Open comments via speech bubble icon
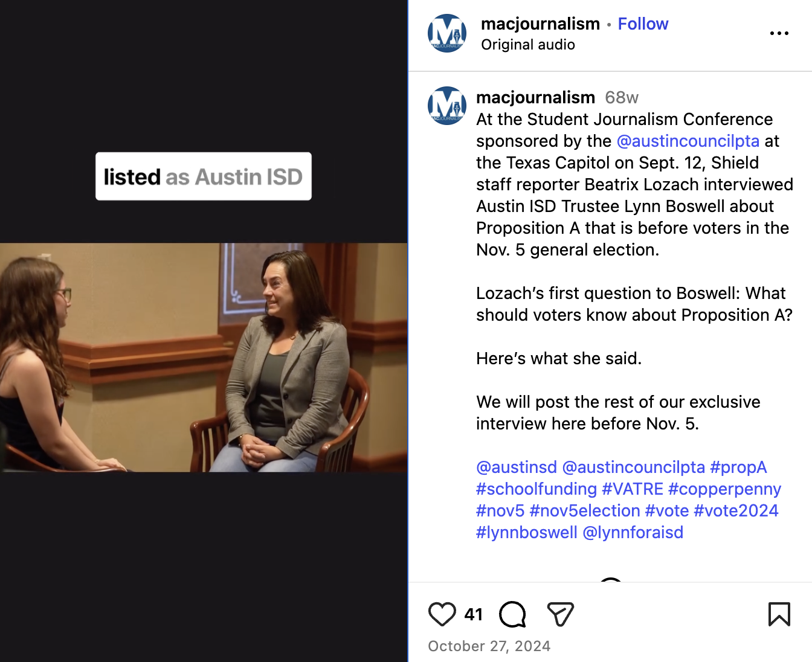 tap(512, 615)
